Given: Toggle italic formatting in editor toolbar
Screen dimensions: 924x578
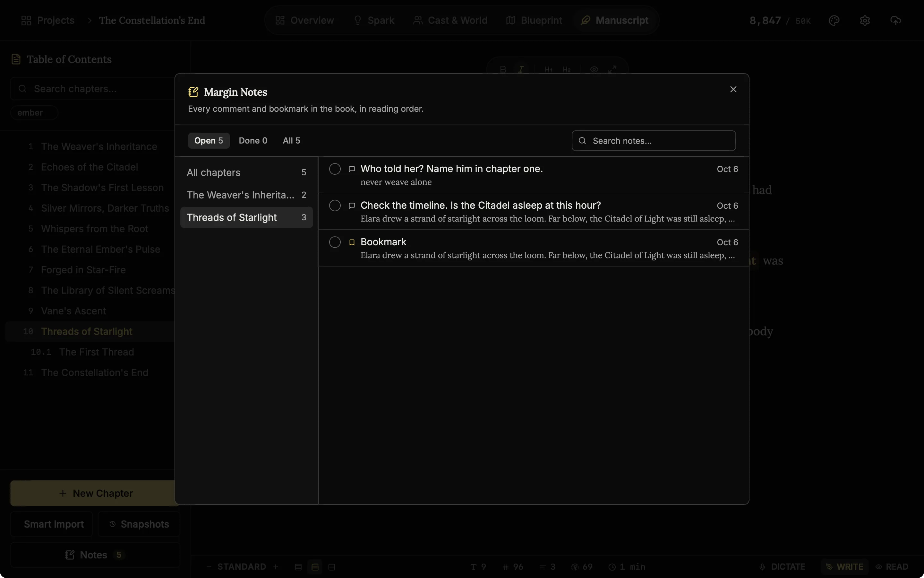Looking at the screenshot, I should [x=521, y=69].
